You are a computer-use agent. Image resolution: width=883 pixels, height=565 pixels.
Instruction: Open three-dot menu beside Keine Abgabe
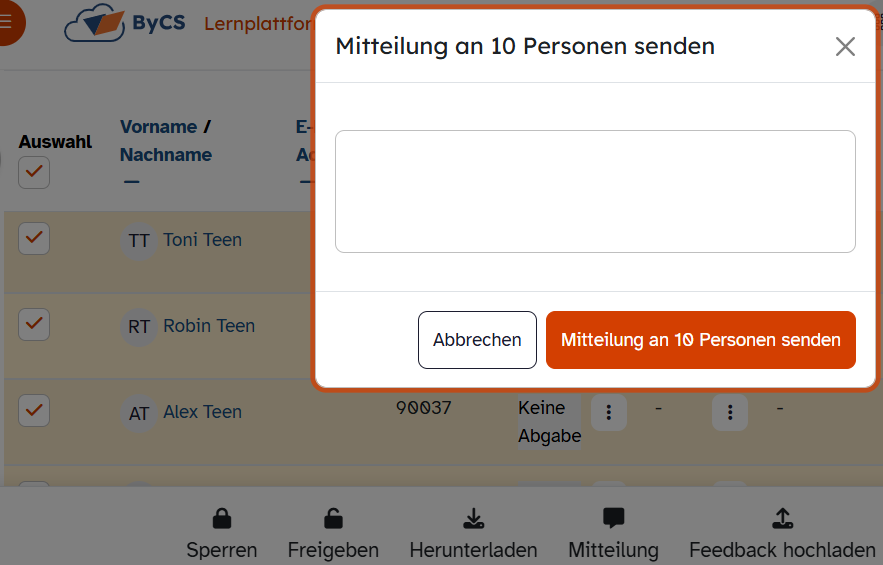609,412
